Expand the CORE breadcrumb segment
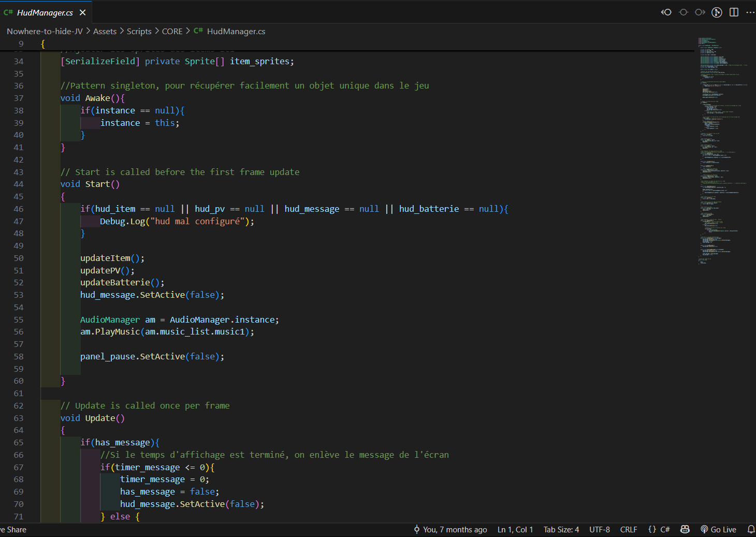Image resolution: width=756 pixels, height=537 pixels. [172, 31]
